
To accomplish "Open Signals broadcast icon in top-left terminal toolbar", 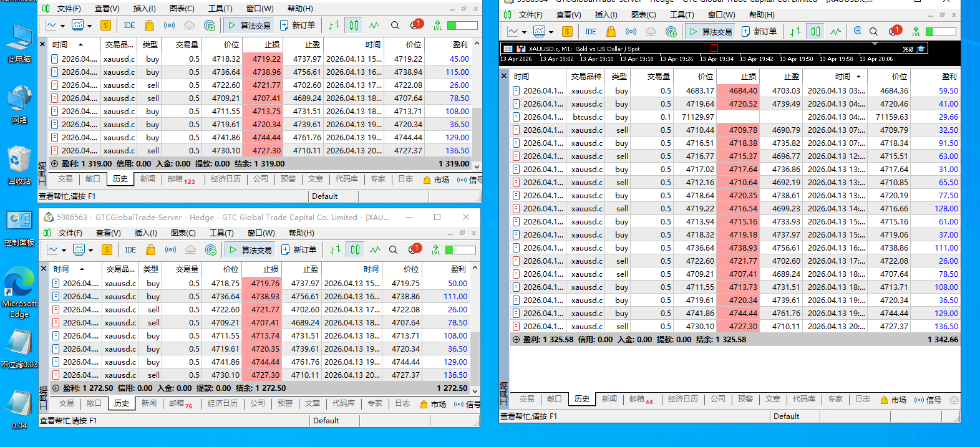I will coord(169,26).
